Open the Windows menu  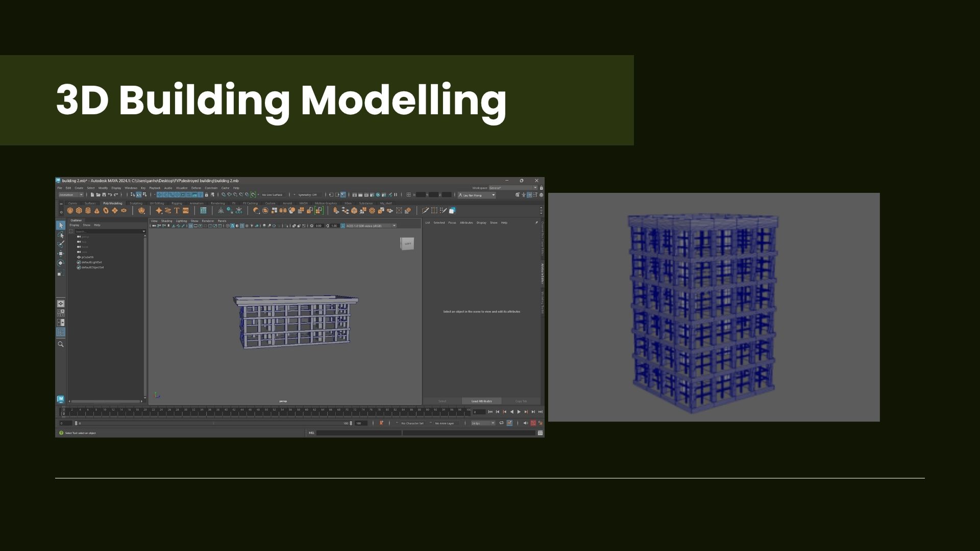[131, 188]
